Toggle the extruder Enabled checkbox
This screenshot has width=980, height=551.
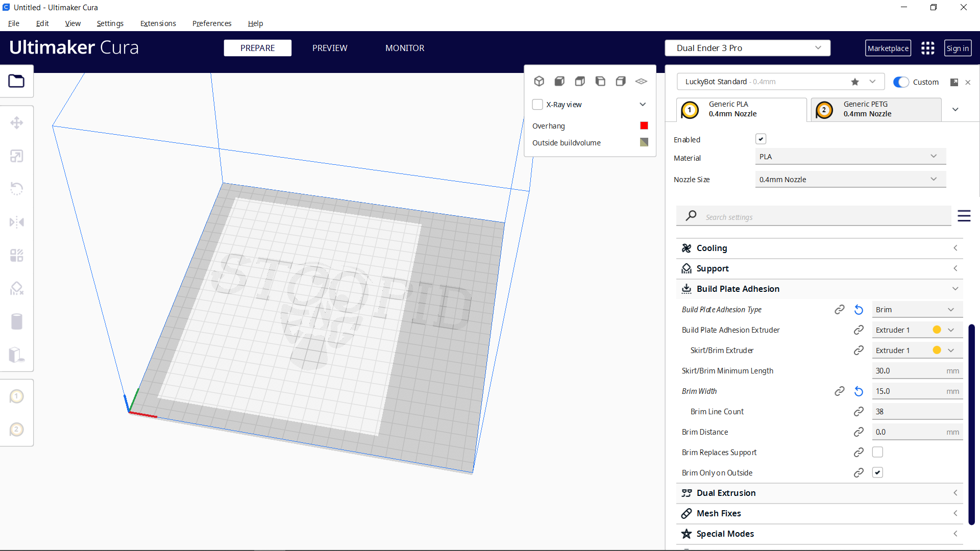(761, 139)
